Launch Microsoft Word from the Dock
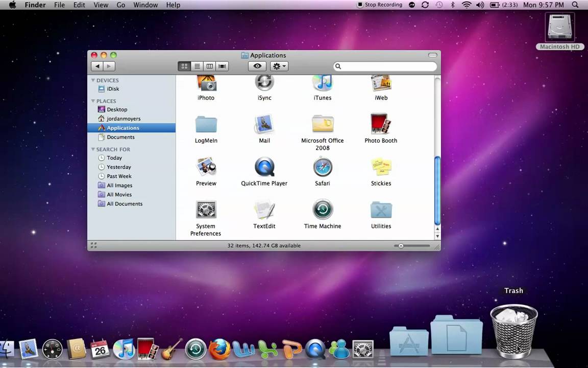 (x=244, y=349)
